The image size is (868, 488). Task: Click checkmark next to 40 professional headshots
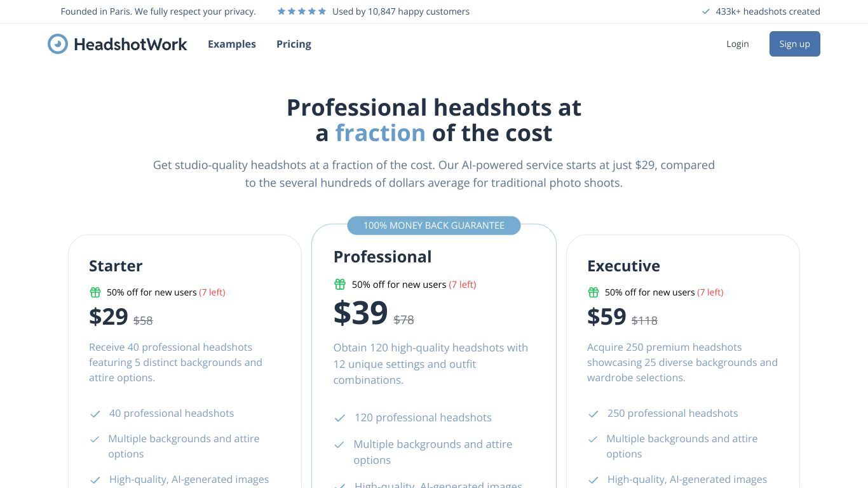(95, 414)
